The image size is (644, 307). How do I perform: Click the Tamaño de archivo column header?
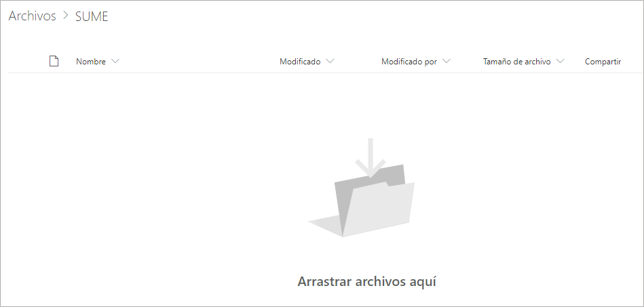click(516, 62)
